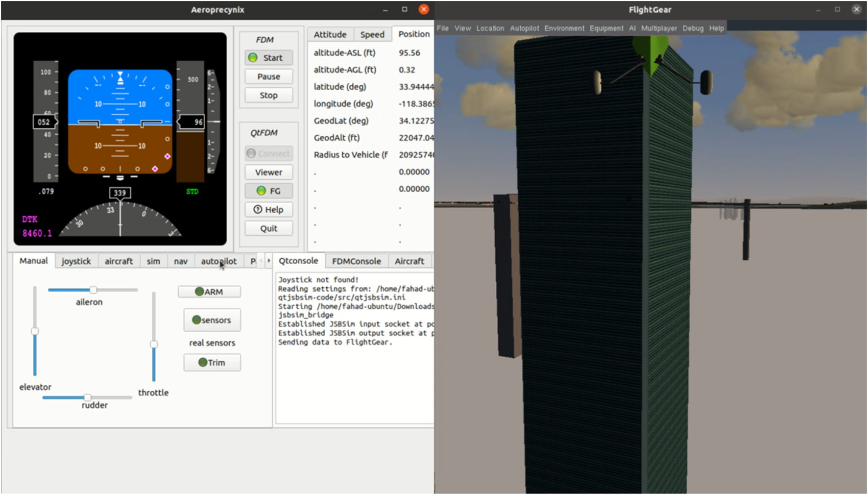868x495 pixels.
Task: Enable the Trim toggle button
Action: pyautogui.click(x=212, y=363)
